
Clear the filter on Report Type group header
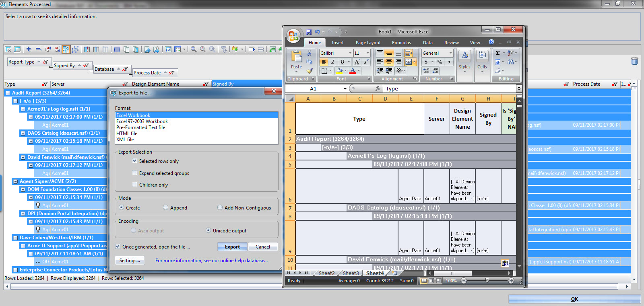pos(45,62)
